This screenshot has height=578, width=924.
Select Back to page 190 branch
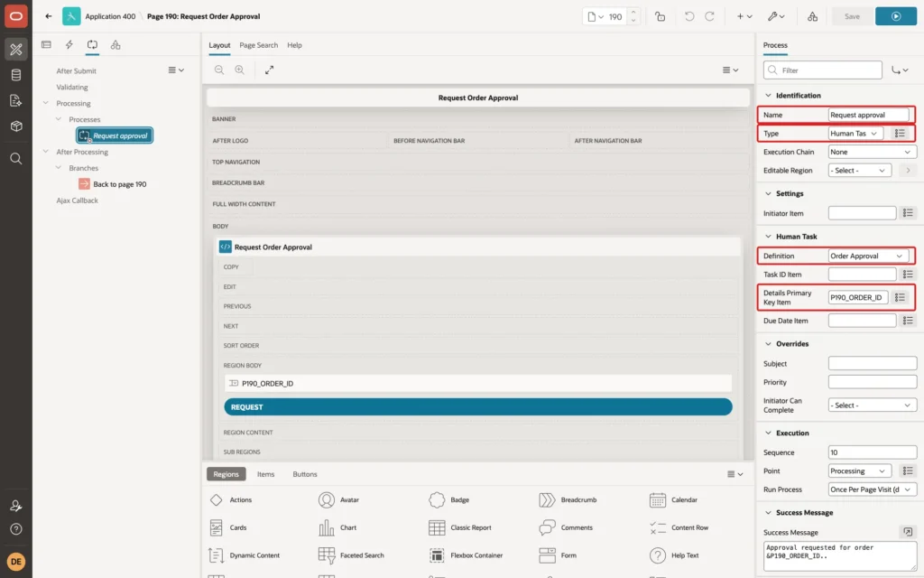[x=113, y=184]
